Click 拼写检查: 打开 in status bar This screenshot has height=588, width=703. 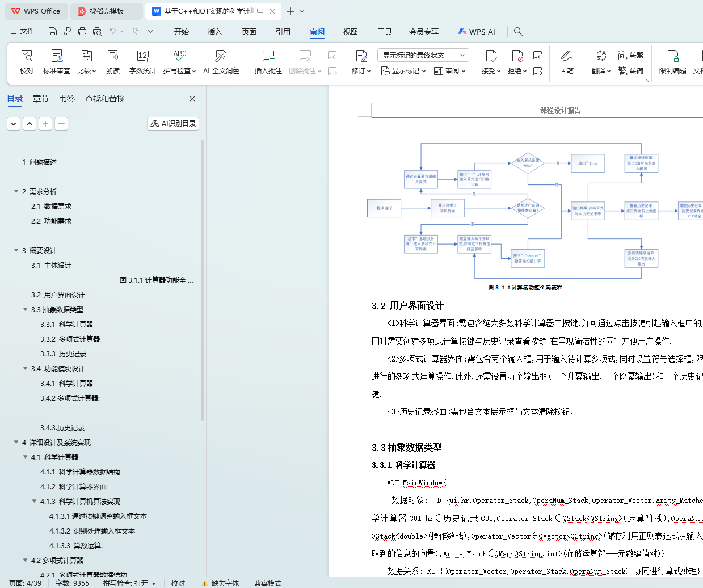[131, 583]
